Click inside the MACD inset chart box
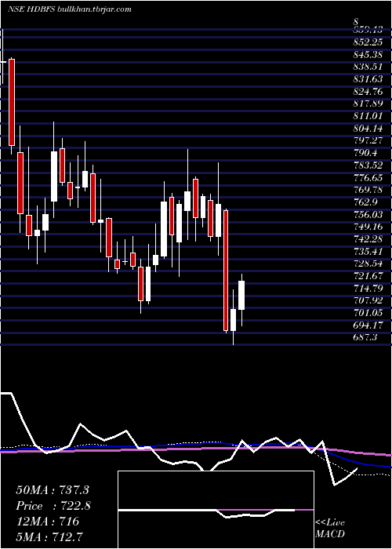Screen dimensions: 392x549 click(216, 510)
